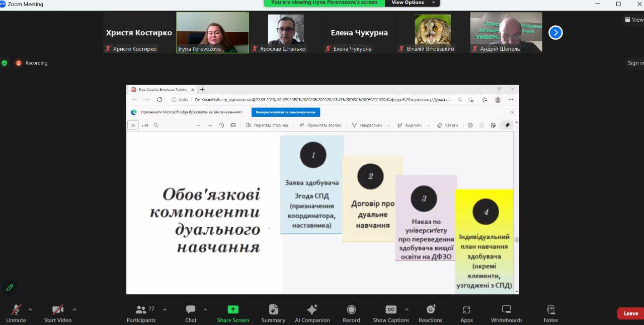Viewport: 644px width, 325px height.
Task: Open the meeting Summary
Action: click(x=273, y=313)
